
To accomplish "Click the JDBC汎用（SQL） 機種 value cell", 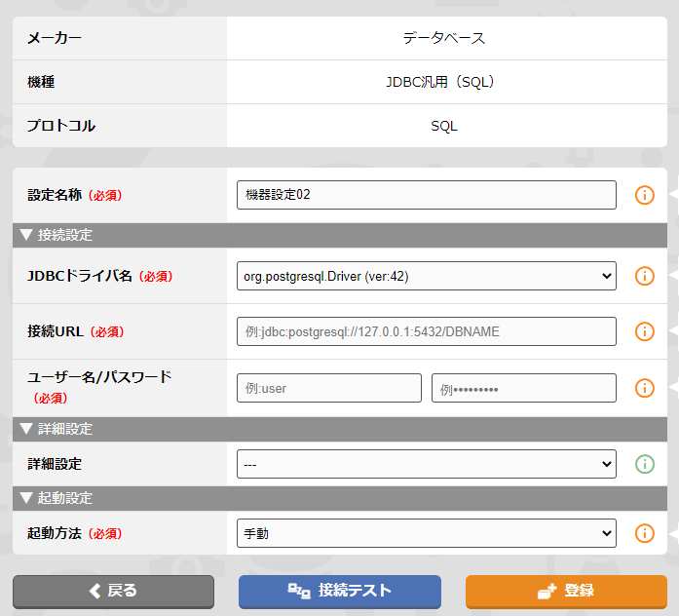I will (x=443, y=82).
